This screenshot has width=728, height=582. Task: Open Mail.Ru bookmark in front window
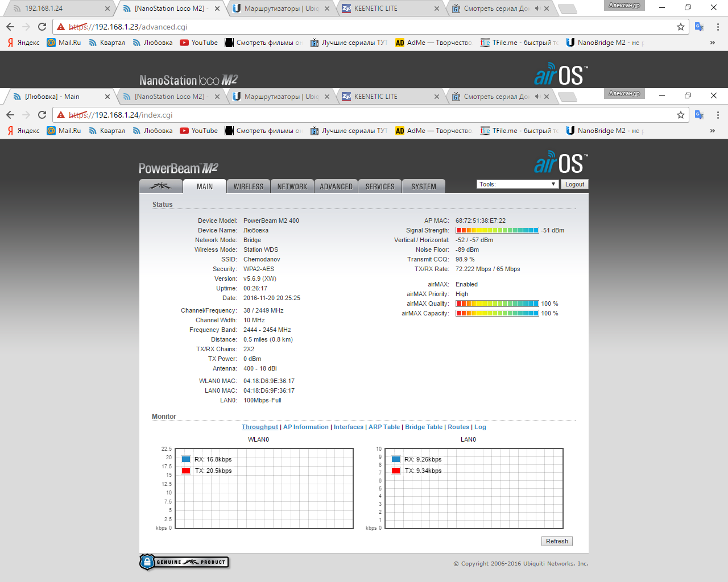pyautogui.click(x=64, y=131)
